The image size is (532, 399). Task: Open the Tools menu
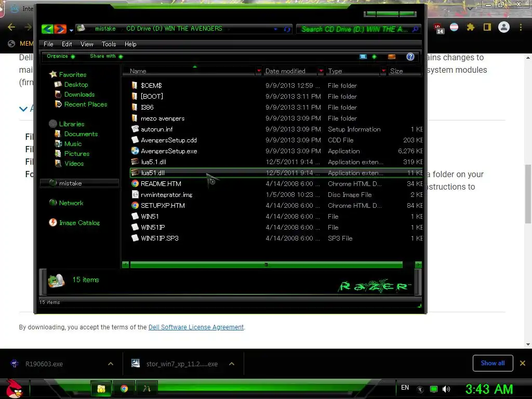coord(109,44)
